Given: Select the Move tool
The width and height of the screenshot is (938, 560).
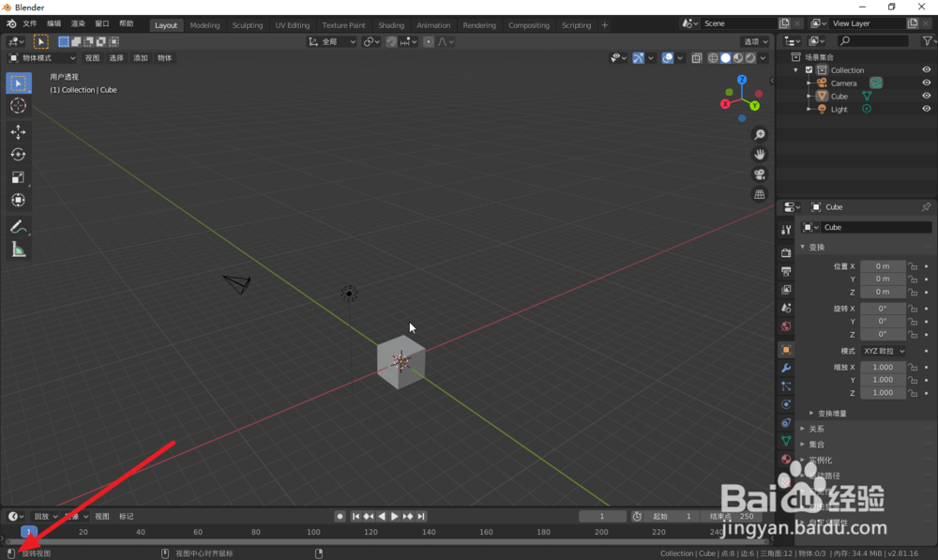Looking at the screenshot, I should 19,131.
